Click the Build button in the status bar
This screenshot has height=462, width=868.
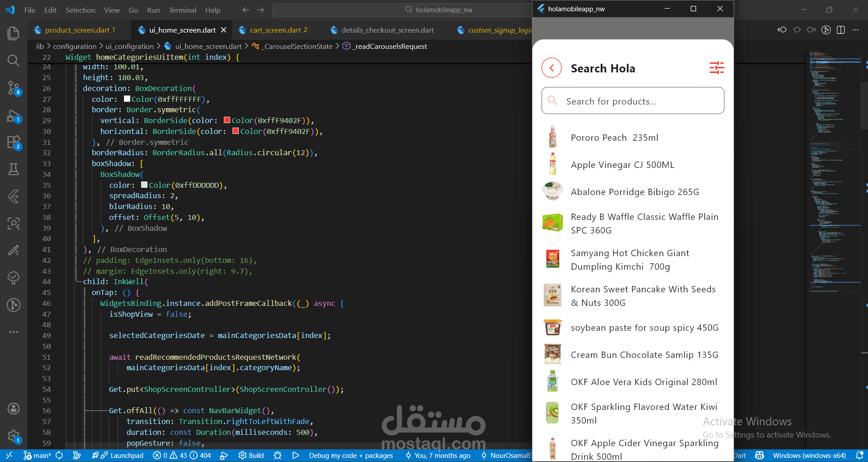point(251,455)
